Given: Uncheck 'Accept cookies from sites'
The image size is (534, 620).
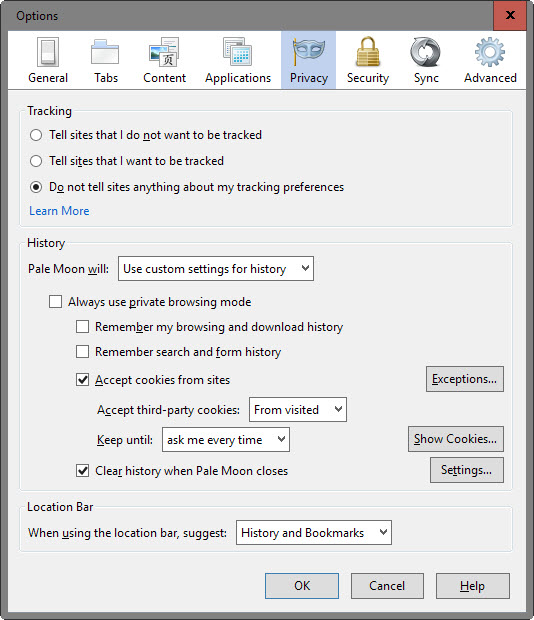Looking at the screenshot, I should [82, 380].
